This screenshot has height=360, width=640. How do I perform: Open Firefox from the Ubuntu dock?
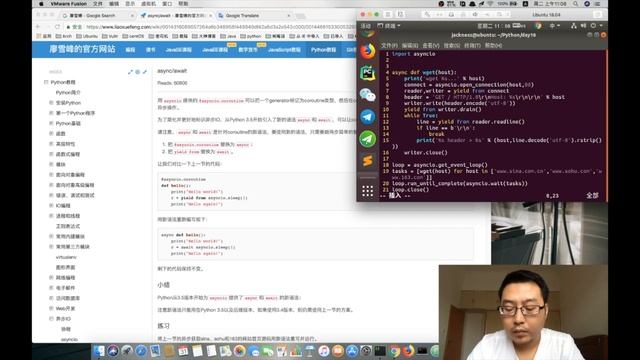pyautogui.click(x=367, y=51)
